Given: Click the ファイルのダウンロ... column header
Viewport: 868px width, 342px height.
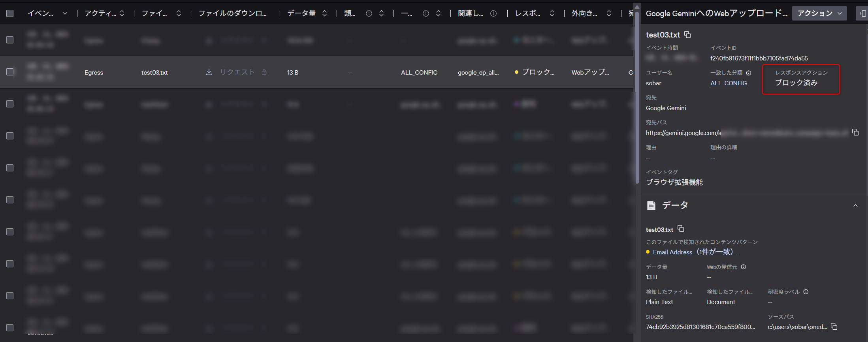Looking at the screenshot, I should click(232, 13).
